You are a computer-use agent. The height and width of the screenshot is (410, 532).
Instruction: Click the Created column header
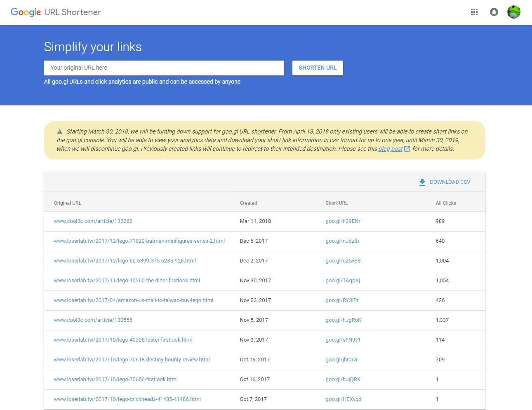pyautogui.click(x=248, y=203)
